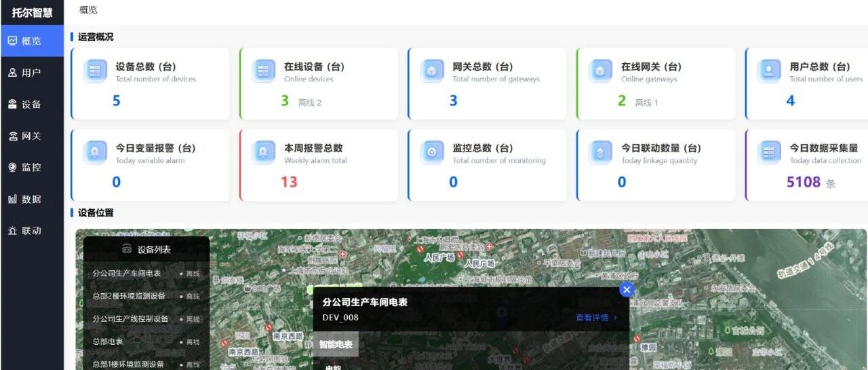Click the 今日变量报警 bell icon

coord(95,153)
